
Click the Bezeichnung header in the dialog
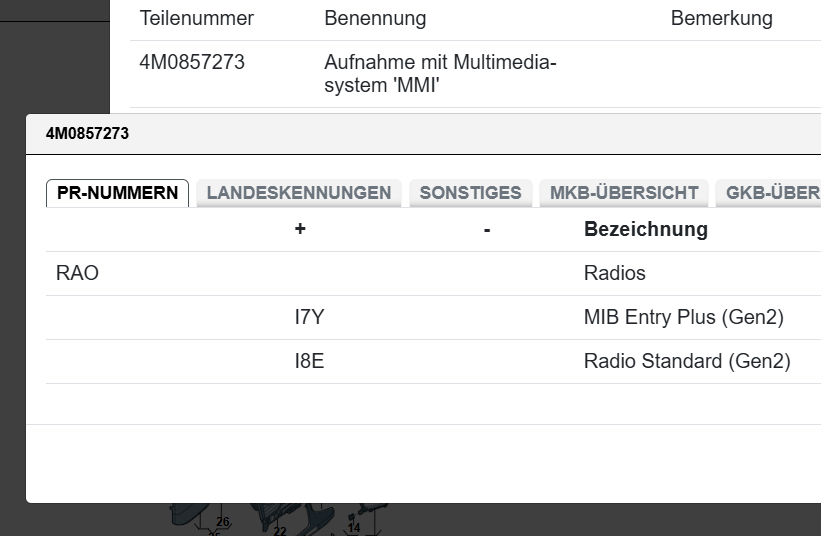pos(645,229)
